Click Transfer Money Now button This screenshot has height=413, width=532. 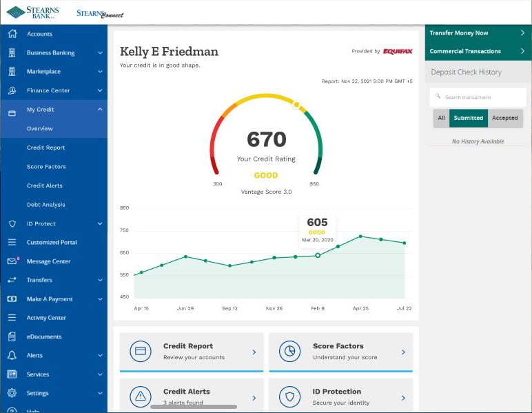(478, 33)
